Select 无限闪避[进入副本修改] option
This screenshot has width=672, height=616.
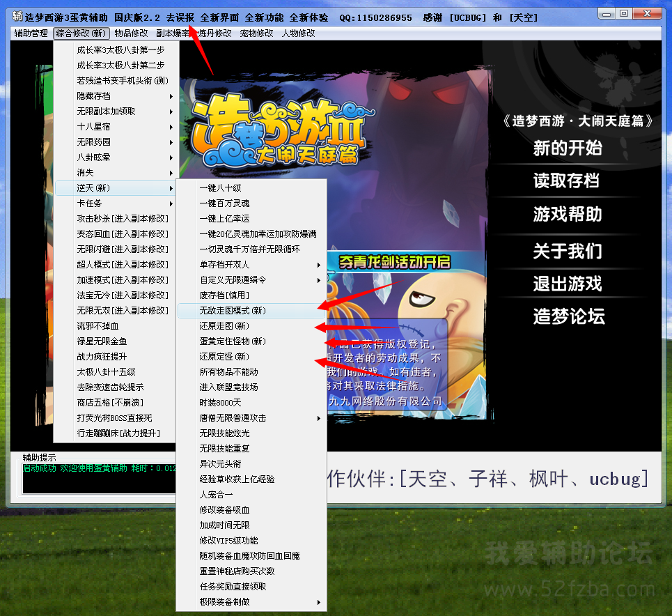[115, 249]
